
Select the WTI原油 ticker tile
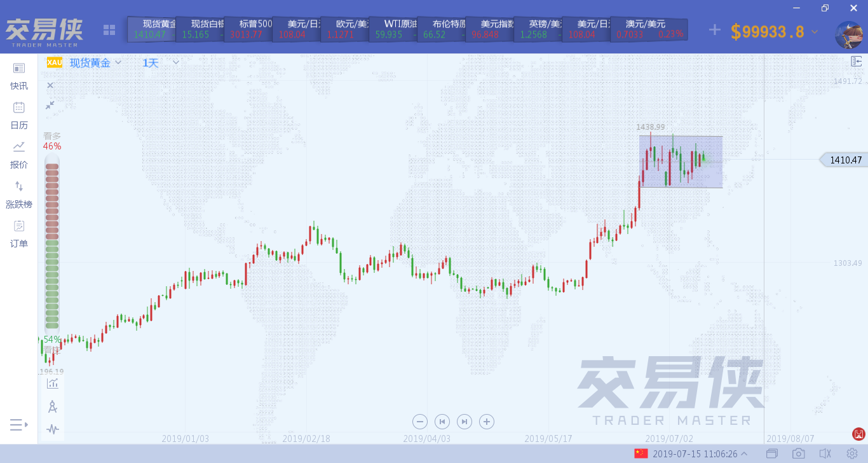click(393, 29)
